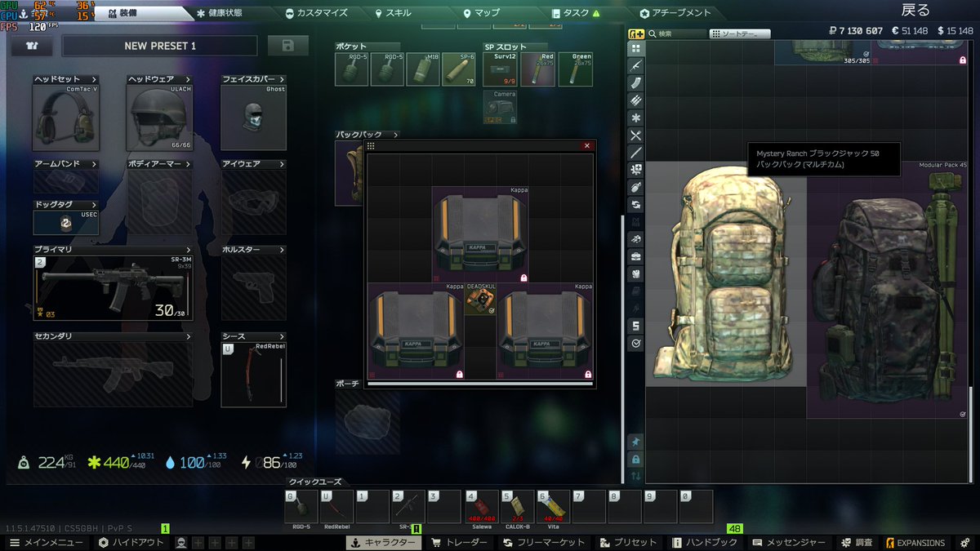Click the yellow add-character icon above stash filters
This screenshot has height=551, width=980.
(x=635, y=33)
